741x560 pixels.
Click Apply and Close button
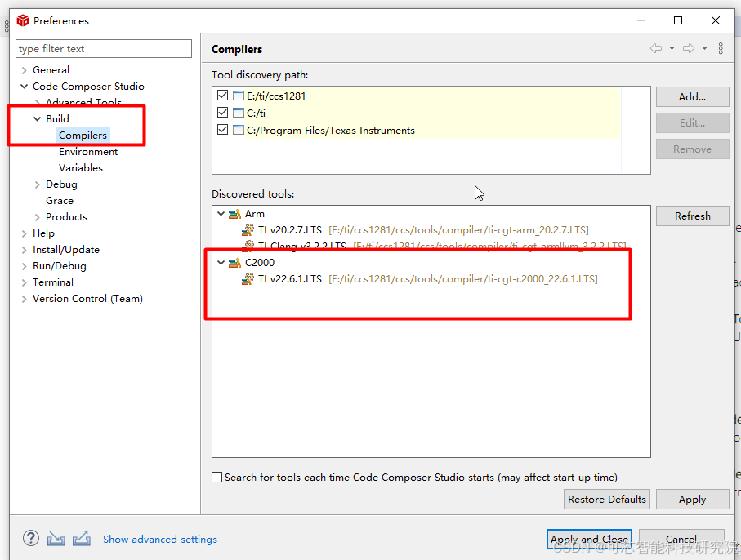pyautogui.click(x=589, y=540)
